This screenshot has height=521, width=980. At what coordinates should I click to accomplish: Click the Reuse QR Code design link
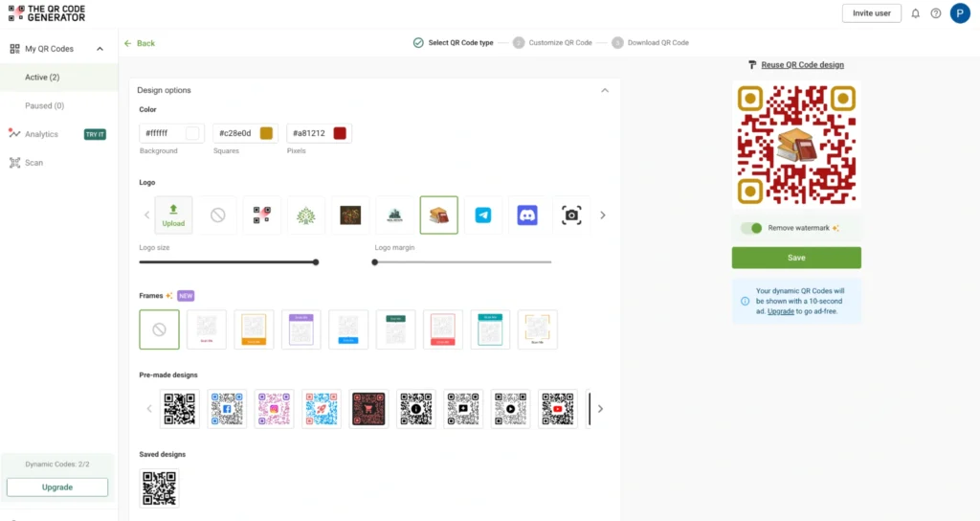click(x=803, y=65)
